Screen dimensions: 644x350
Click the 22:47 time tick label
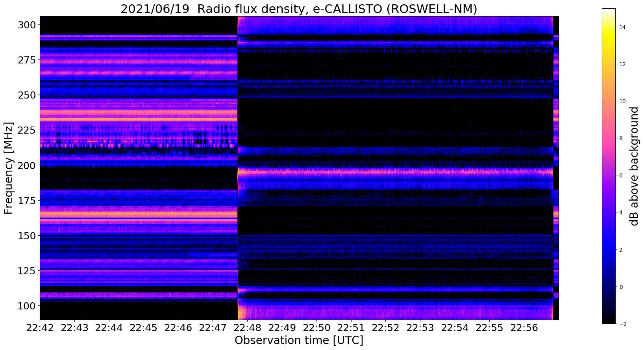click(213, 328)
